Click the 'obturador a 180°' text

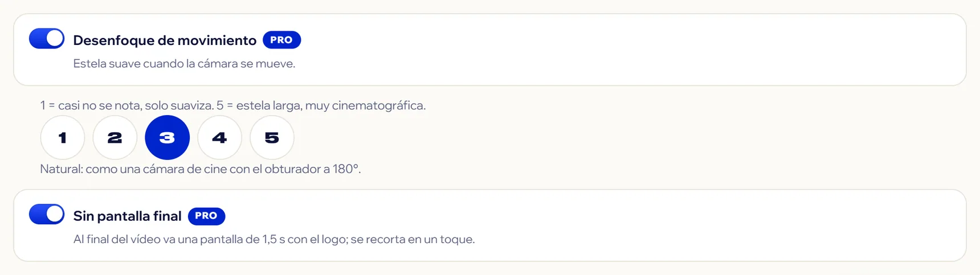pos(313,169)
